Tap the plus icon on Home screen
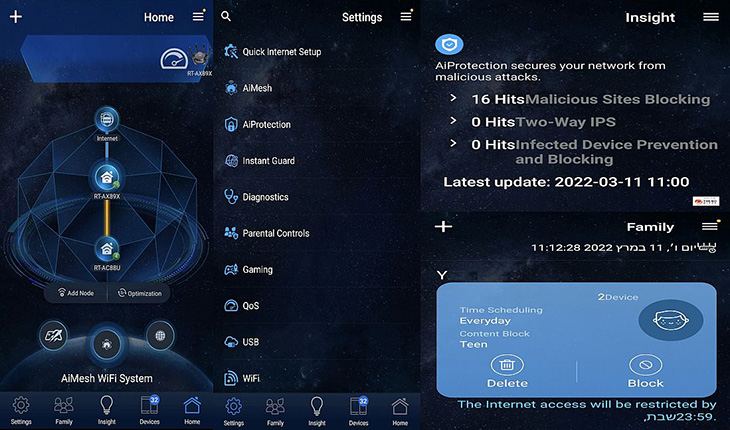The height and width of the screenshot is (430, 730). pos(16,17)
